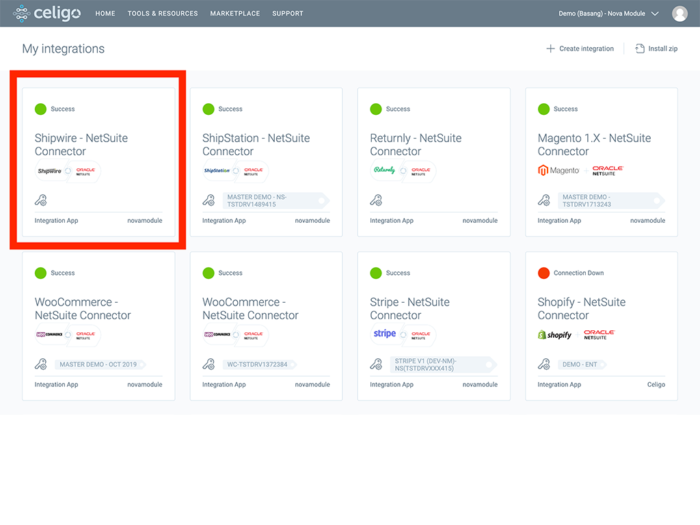Image resolution: width=700 pixels, height=525 pixels.
Task: Click Integration App label on Shipwire card
Action: coord(56,221)
